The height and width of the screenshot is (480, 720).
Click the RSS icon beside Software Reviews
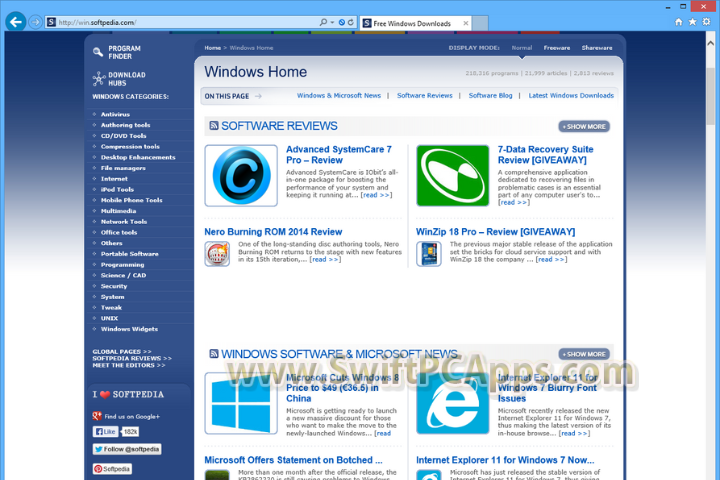214,126
